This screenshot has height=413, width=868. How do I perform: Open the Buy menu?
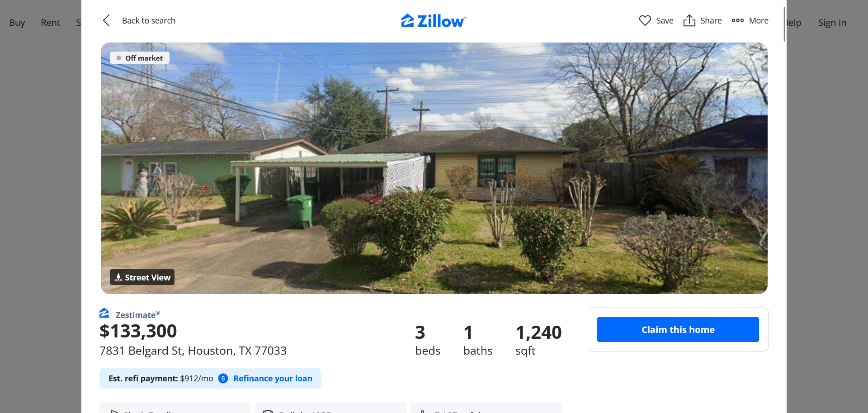[x=17, y=22]
